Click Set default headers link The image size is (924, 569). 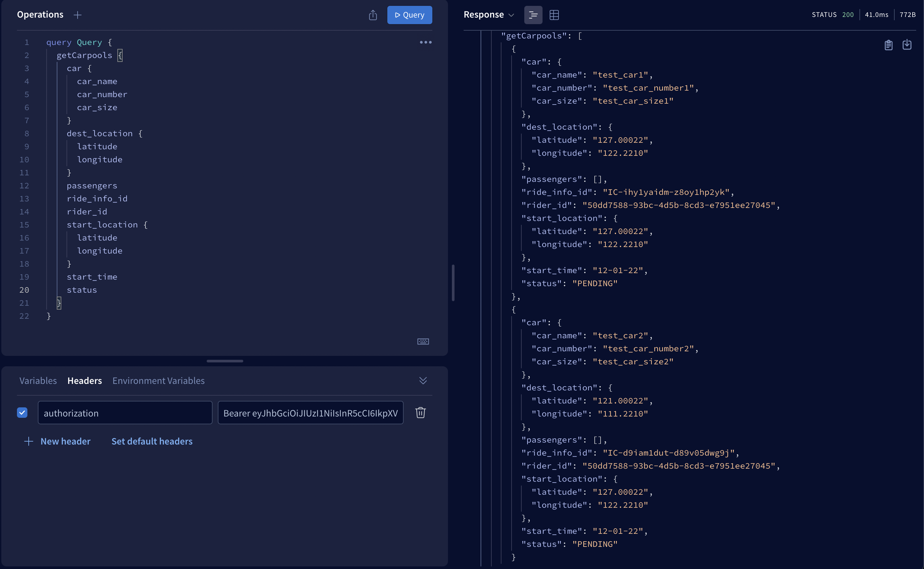tap(152, 441)
